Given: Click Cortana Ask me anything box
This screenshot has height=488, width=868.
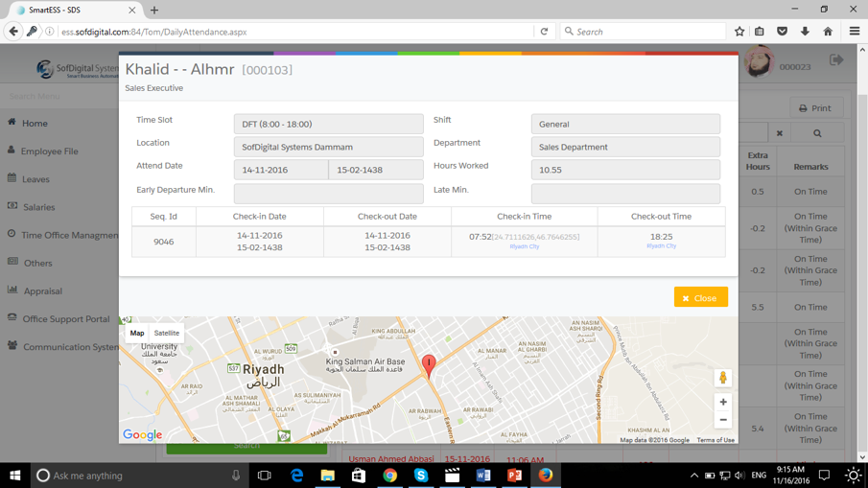Looking at the screenshot, I should [x=138, y=476].
